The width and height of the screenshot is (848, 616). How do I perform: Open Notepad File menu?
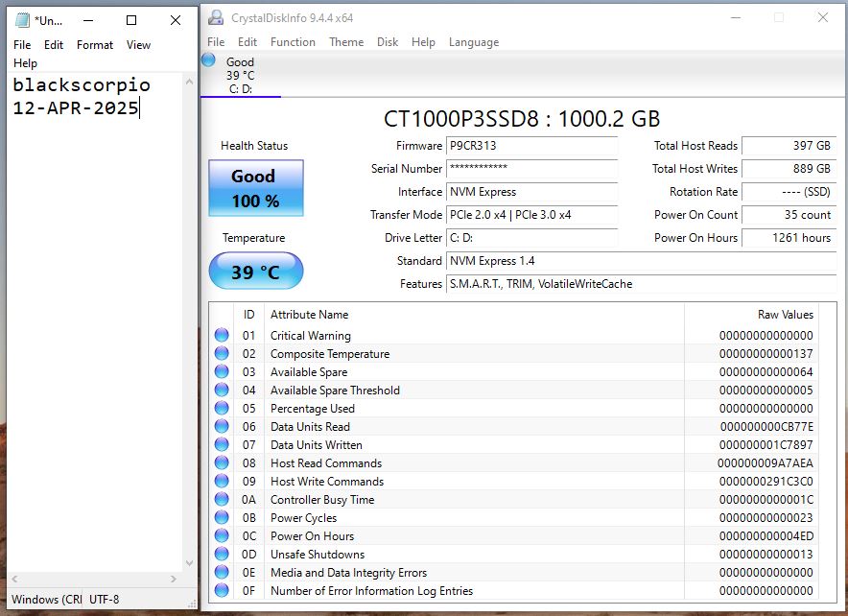22,45
